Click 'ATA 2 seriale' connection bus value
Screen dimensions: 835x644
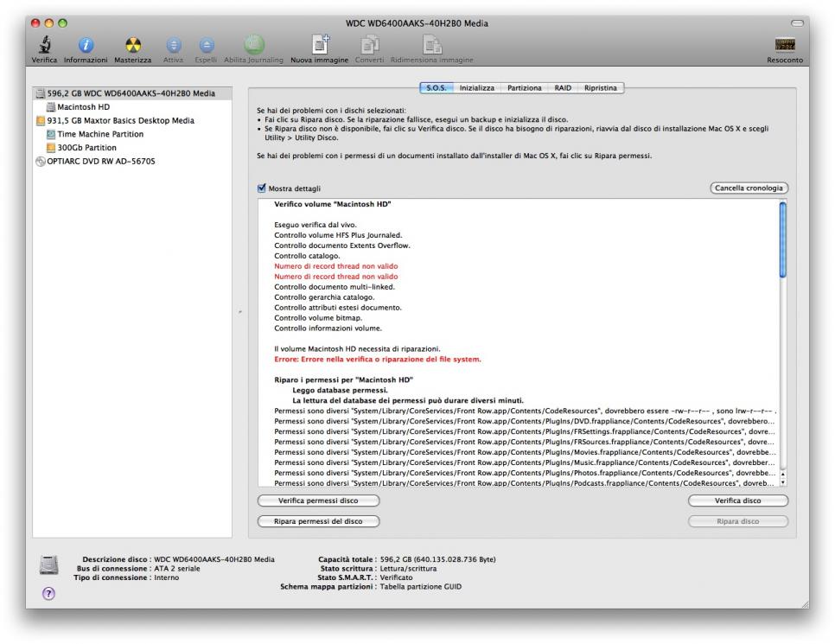(x=177, y=568)
